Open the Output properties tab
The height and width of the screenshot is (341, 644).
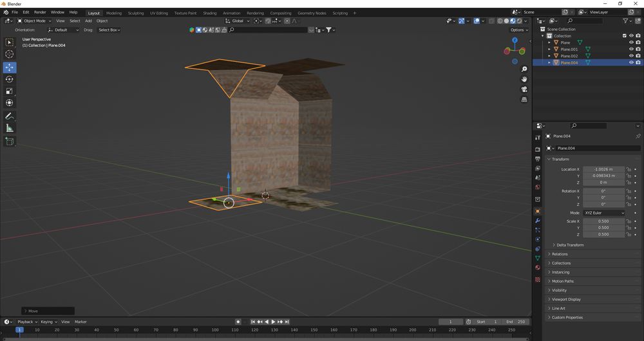point(538,159)
